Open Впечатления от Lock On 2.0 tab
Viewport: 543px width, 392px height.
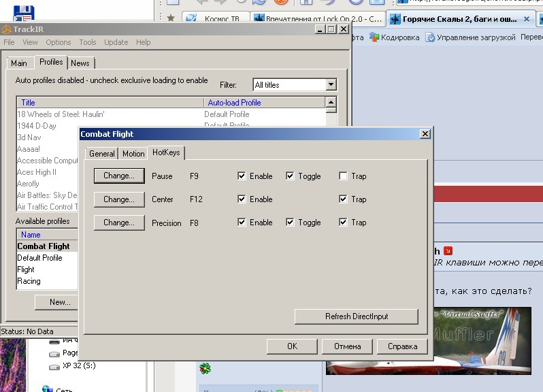point(318,18)
